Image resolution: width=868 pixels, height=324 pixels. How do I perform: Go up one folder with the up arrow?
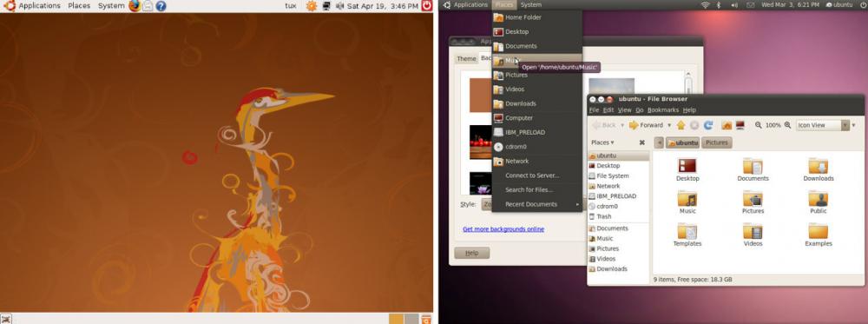click(x=681, y=125)
